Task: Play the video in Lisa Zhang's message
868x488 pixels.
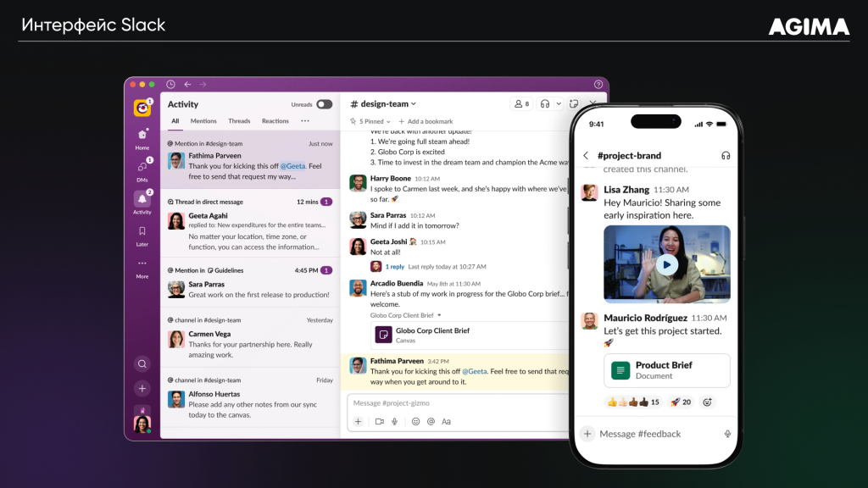Action: pos(667,264)
